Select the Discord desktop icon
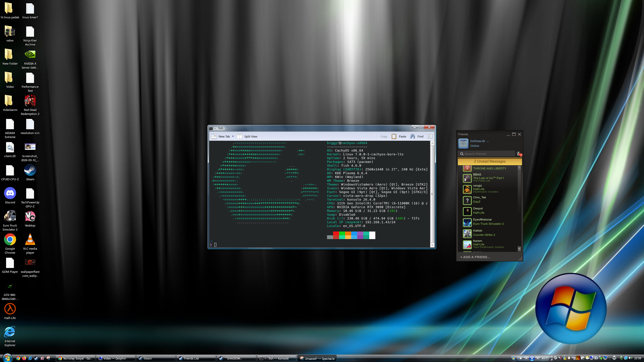 coord(10,196)
